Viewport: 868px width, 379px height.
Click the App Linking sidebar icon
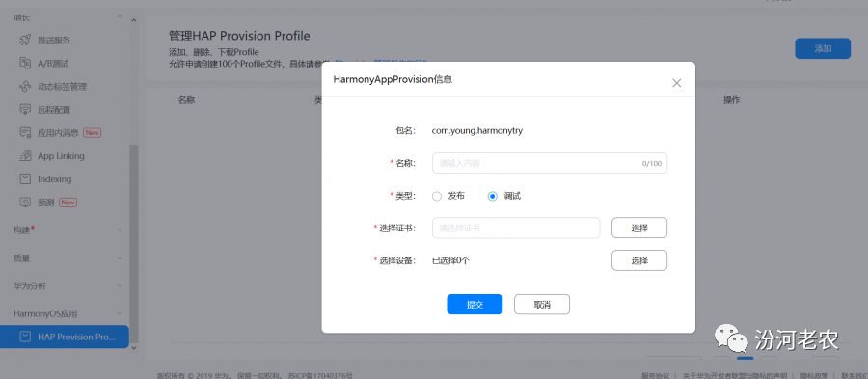(x=25, y=156)
